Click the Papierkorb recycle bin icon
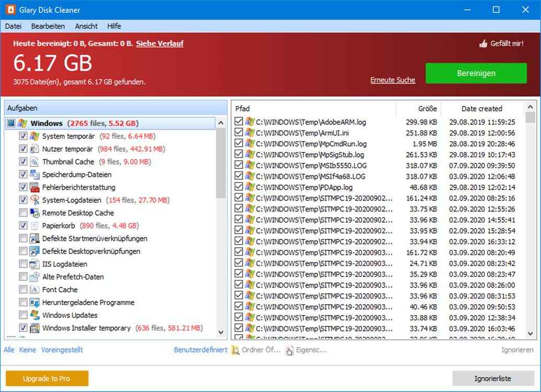 [34, 225]
